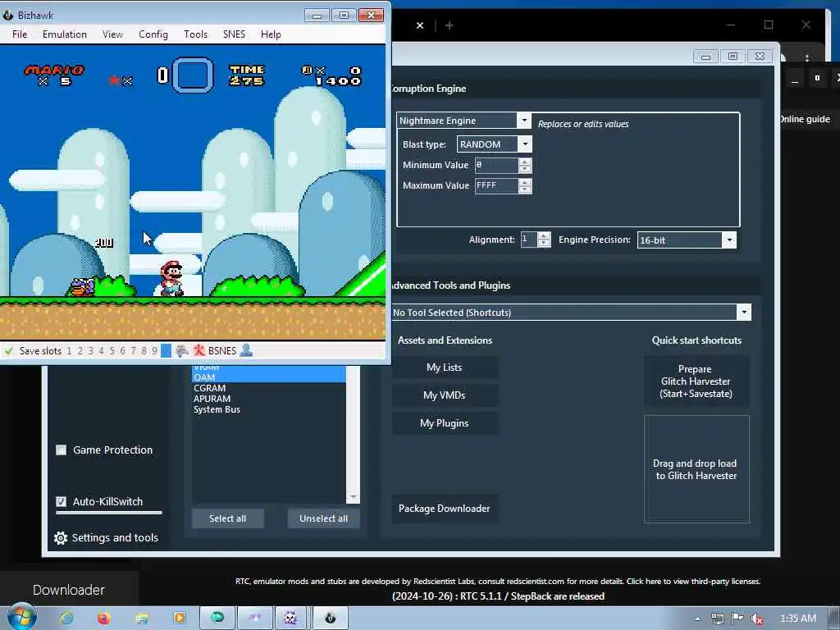The width and height of the screenshot is (840, 630).
Task: Click the Minimum Value input field
Action: 496,165
